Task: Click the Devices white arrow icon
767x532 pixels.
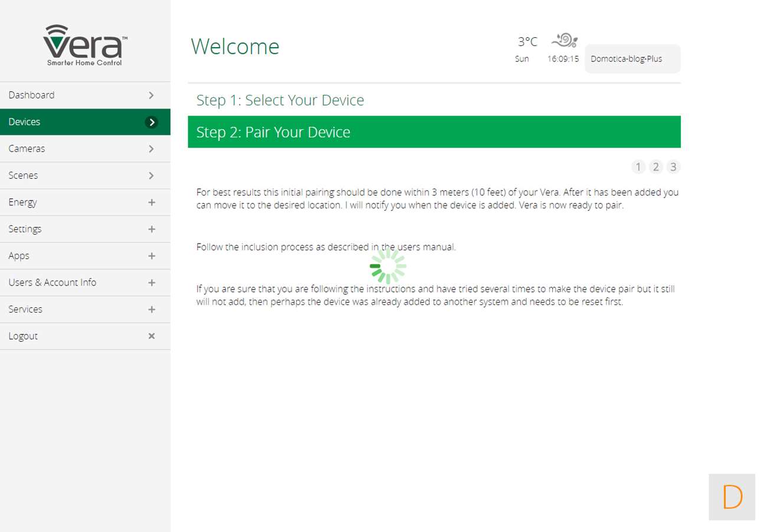Action: pyautogui.click(x=152, y=122)
